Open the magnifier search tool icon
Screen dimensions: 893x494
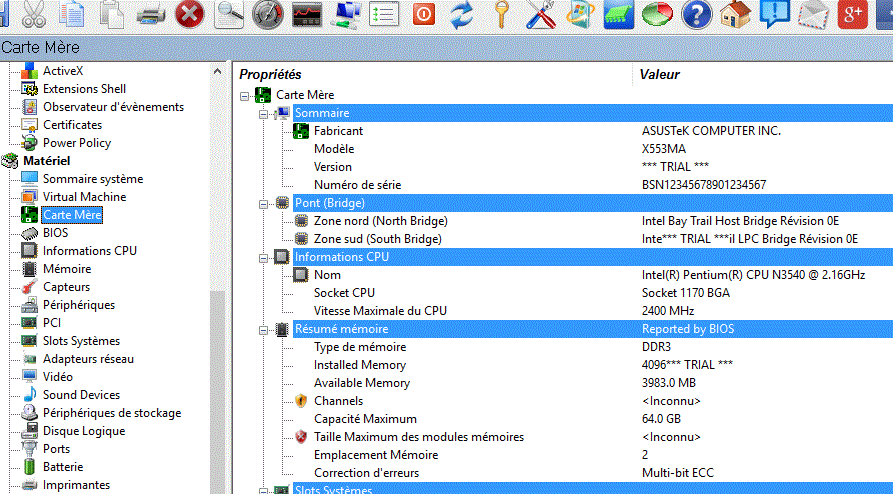pos(229,14)
